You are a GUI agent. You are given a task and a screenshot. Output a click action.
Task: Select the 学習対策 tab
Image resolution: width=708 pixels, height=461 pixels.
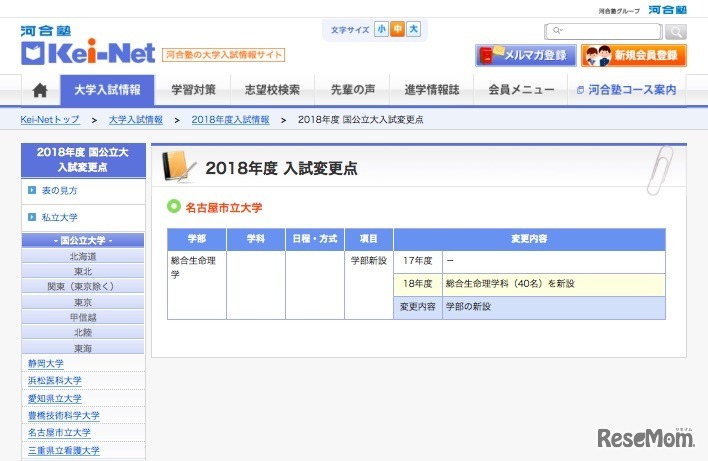(193, 90)
